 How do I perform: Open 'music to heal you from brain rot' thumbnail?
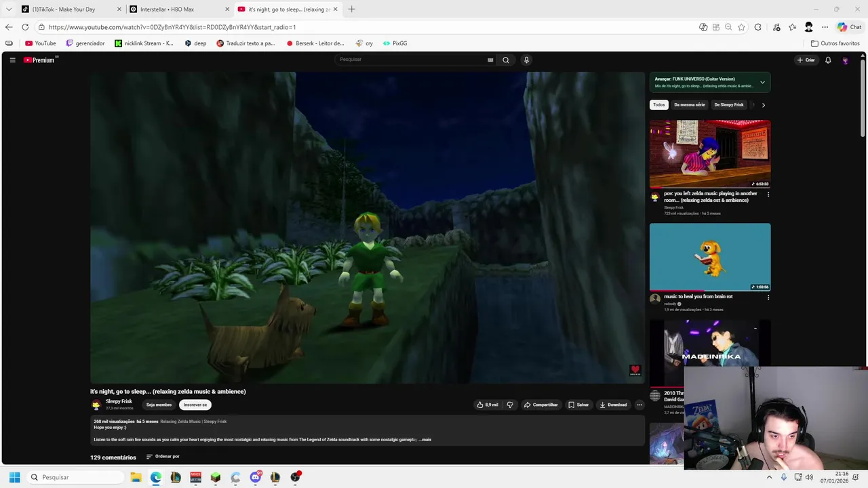coord(710,257)
